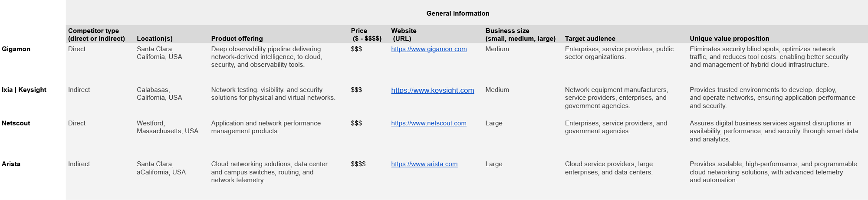Click the Product offering column header
The height and width of the screenshot is (200, 868).
(x=237, y=39)
